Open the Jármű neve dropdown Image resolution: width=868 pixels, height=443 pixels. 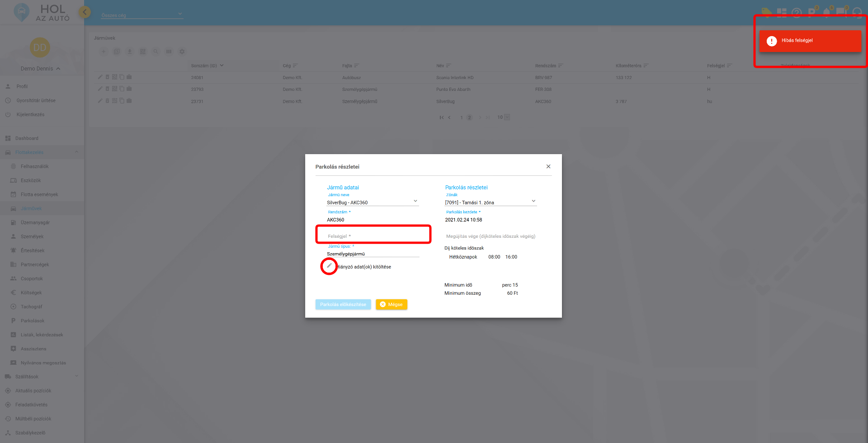pyautogui.click(x=415, y=201)
